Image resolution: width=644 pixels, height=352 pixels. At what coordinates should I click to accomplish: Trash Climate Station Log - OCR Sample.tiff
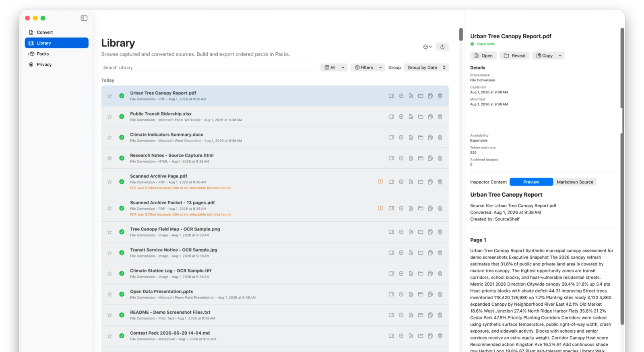click(x=440, y=274)
